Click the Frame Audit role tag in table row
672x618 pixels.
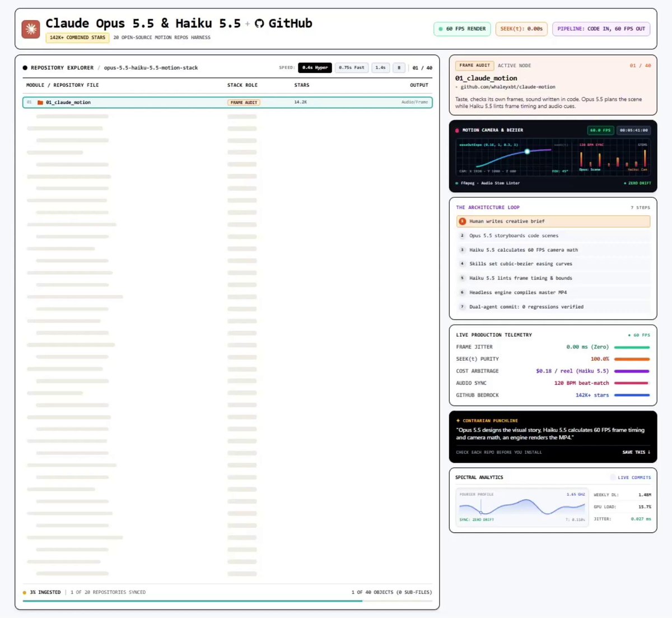[x=244, y=103]
